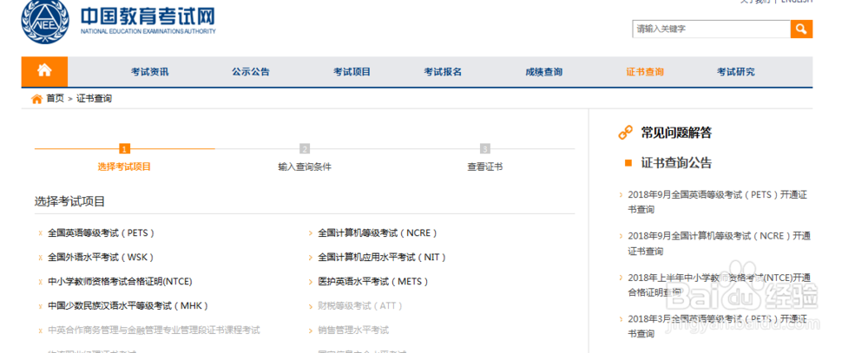Click 财税等级考试（ATT）
Viewport: 868px width, 353px height.
tap(360, 306)
